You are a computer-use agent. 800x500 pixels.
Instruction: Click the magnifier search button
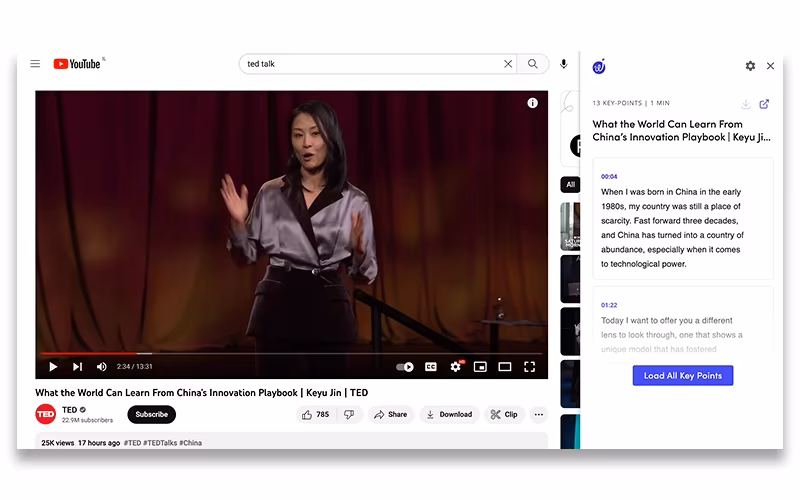click(x=533, y=64)
